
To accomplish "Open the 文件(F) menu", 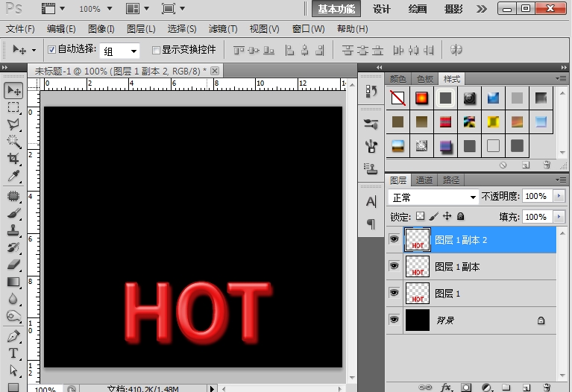I will pyautogui.click(x=20, y=29).
